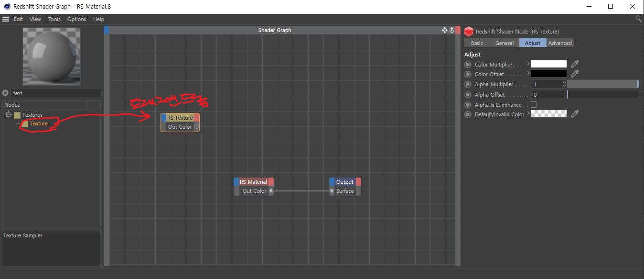Screen dimensions: 644x279
Task: Click the material preview sphere thumbnail
Action: [52, 56]
